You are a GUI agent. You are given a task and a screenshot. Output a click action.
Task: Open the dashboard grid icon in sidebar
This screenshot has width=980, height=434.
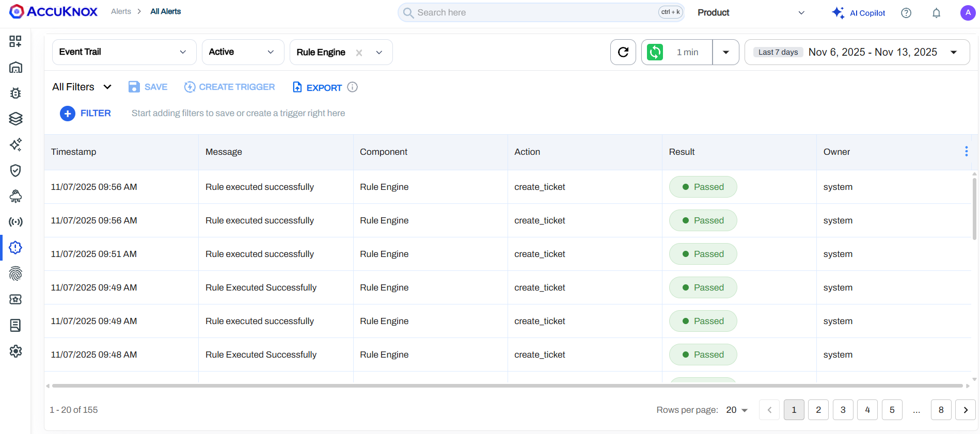(x=15, y=41)
